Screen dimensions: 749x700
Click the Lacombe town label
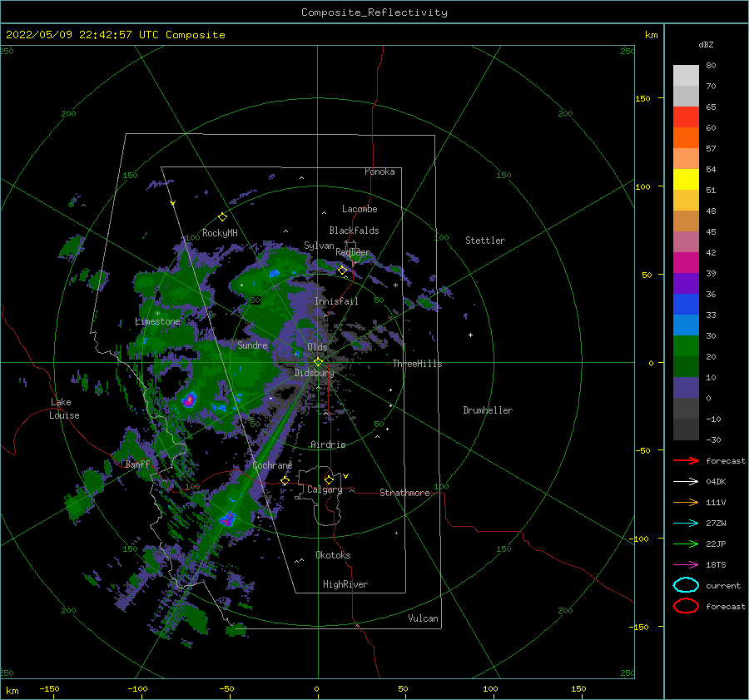pos(360,209)
